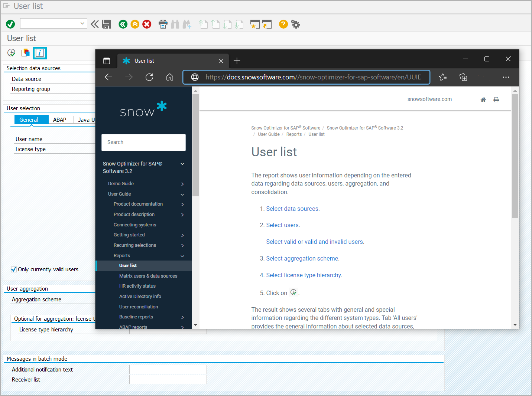Open Customize local layout gear icon
This screenshot has height=396, width=532.
click(x=295, y=24)
